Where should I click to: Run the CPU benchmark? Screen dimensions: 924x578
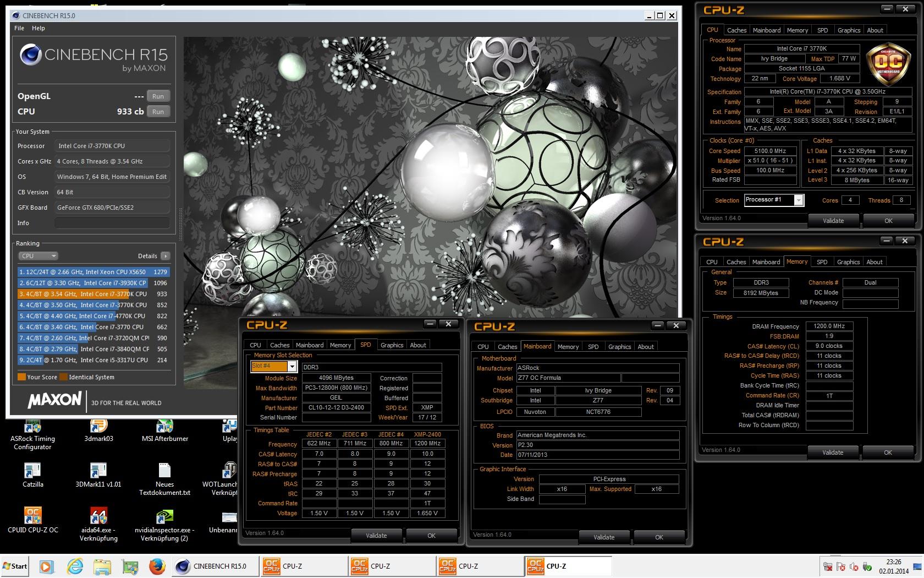[x=158, y=112]
